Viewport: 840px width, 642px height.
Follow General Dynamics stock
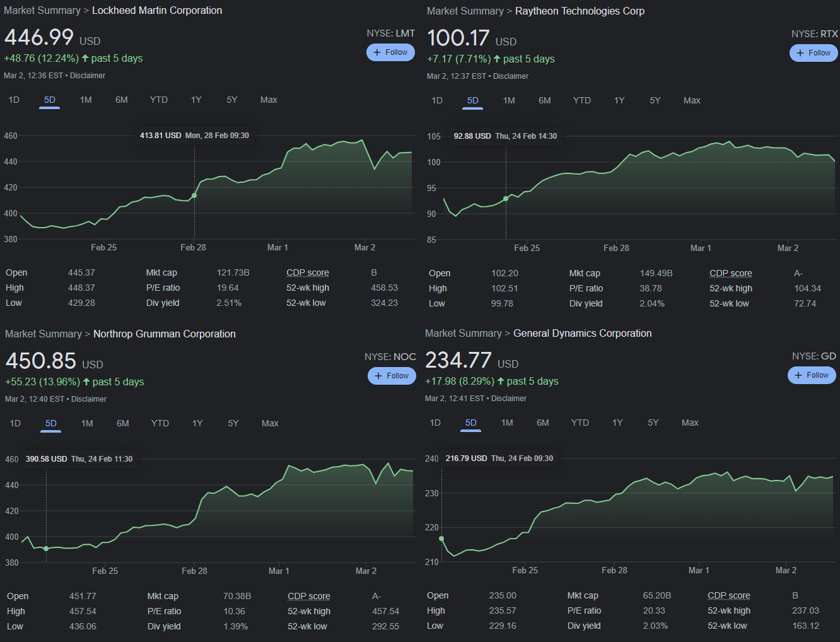tap(812, 375)
